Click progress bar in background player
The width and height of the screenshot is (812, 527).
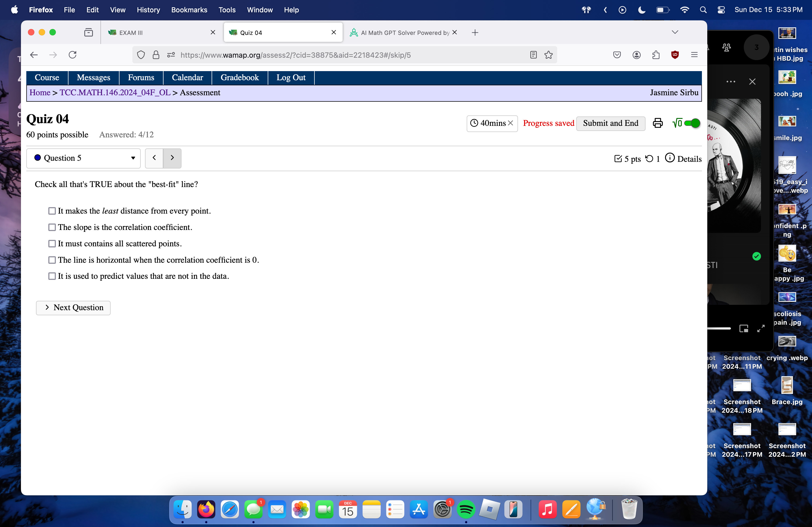[719, 329]
